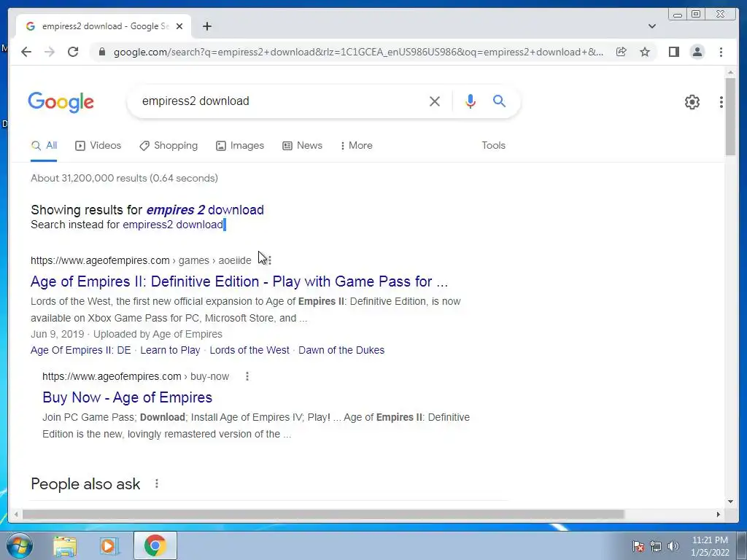Switch to Images results tab

pos(240,146)
